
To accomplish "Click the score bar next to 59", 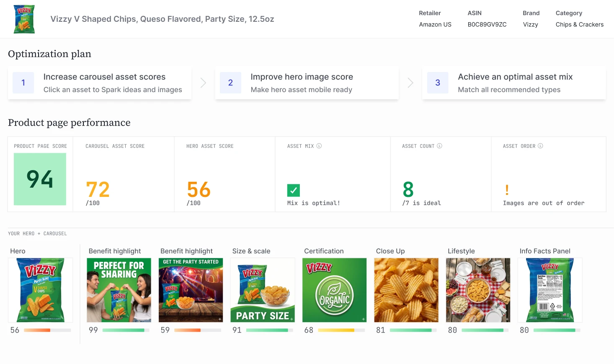I will (198, 330).
